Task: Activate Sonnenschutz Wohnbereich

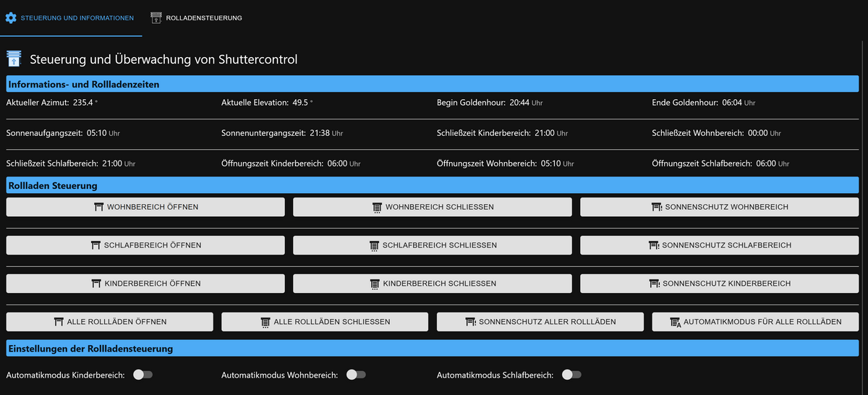Action: (x=719, y=207)
